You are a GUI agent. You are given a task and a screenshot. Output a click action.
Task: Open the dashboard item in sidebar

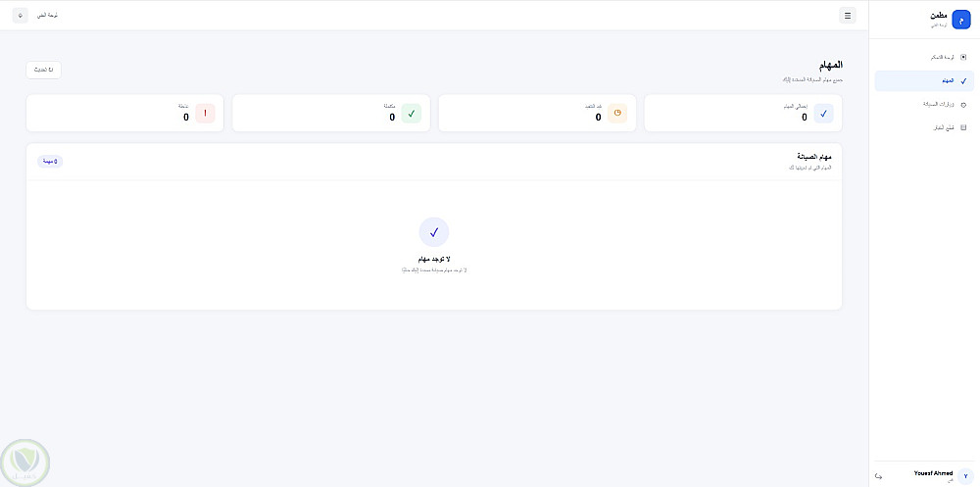(924, 57)
